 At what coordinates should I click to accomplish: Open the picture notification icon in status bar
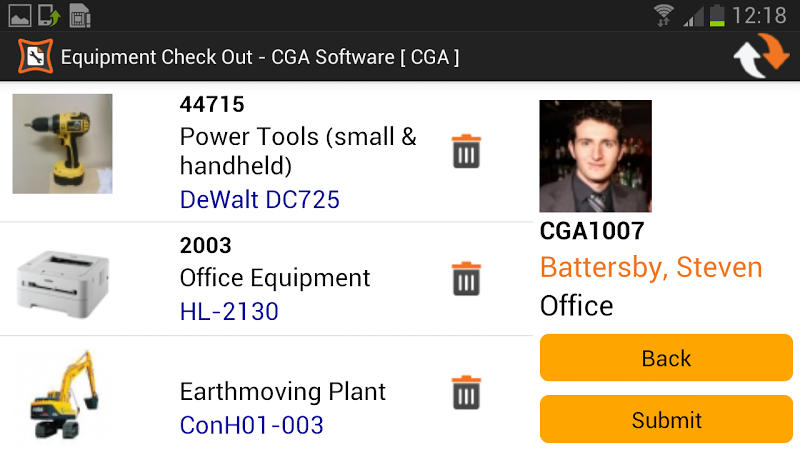point(20,15)
